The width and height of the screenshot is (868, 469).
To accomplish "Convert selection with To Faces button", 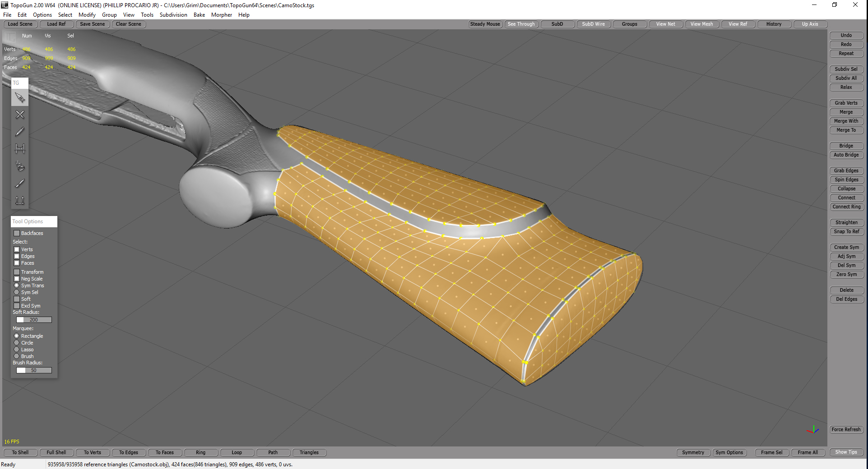I will pos(165,452).
